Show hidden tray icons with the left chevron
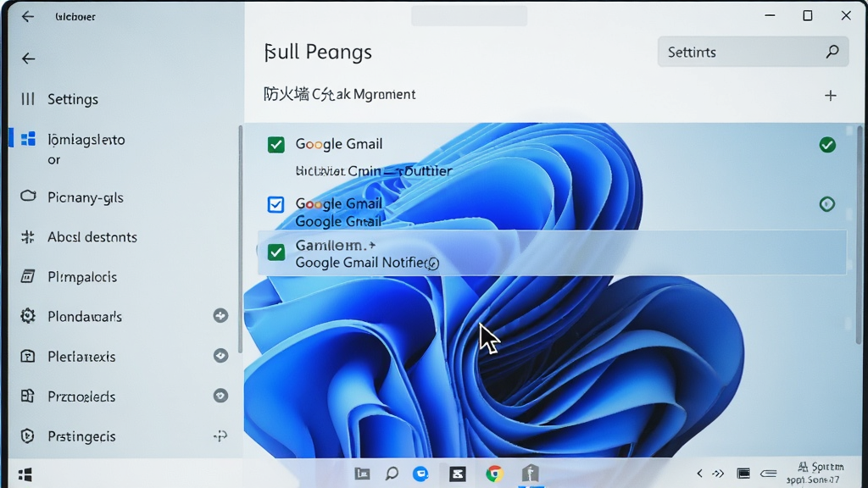Screen dimensions: 868x488 [x=699, y=474]
